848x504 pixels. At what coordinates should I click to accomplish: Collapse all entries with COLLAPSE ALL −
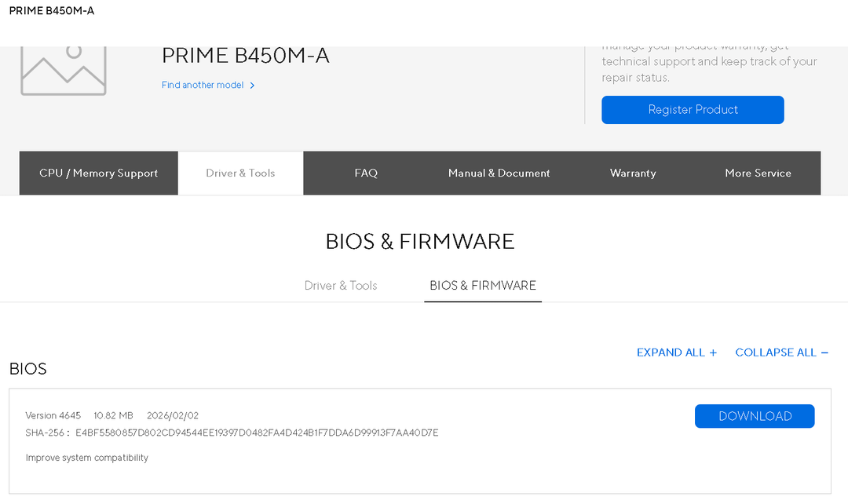click(781, 352)
